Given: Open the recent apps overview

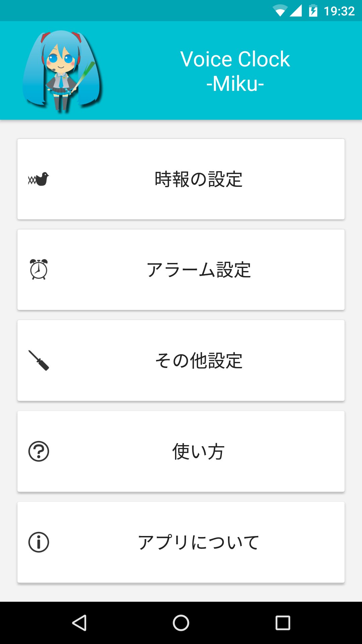Looking at the screenshot, I should [283, 623].
